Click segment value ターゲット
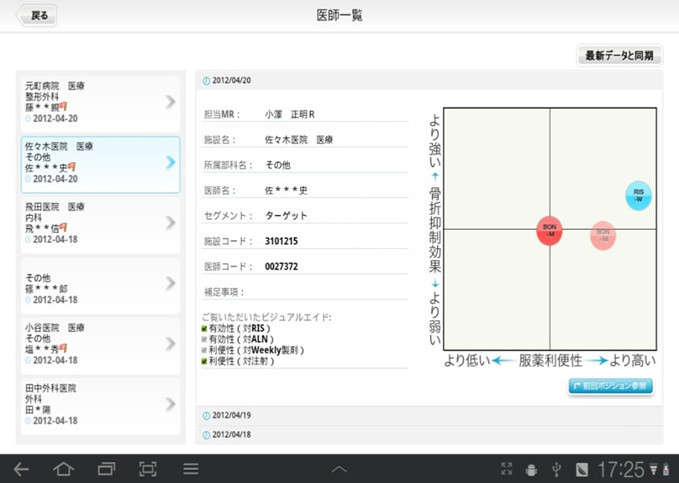 pos(286,216)
